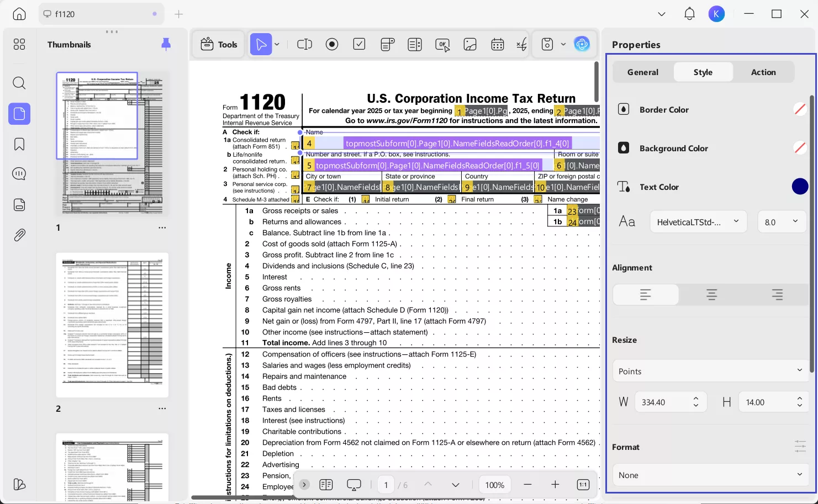Open the Resize units dropdown showing Points

point(710,370)
